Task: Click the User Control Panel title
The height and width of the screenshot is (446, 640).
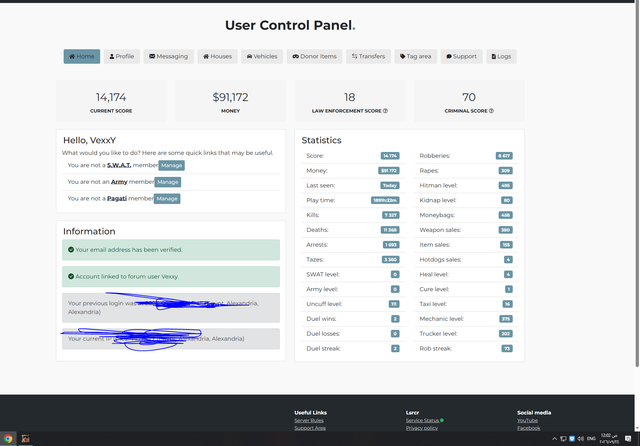Action: [290, 25]
